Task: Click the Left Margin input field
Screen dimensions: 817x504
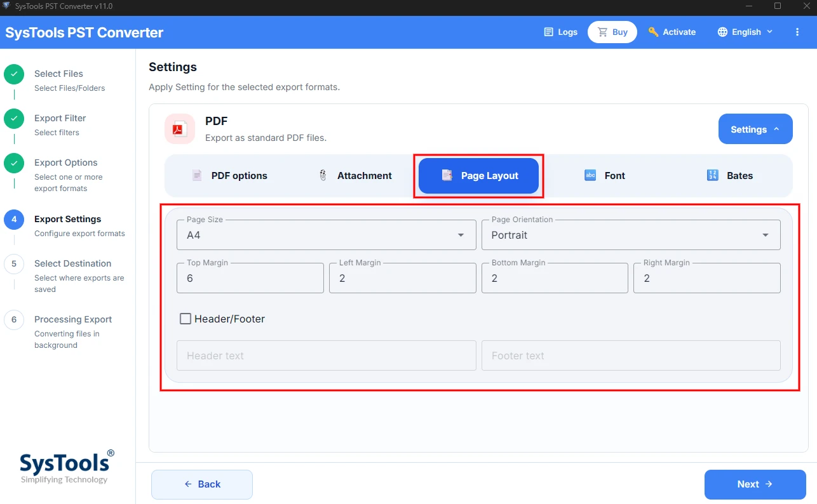Action: (403, 278)
